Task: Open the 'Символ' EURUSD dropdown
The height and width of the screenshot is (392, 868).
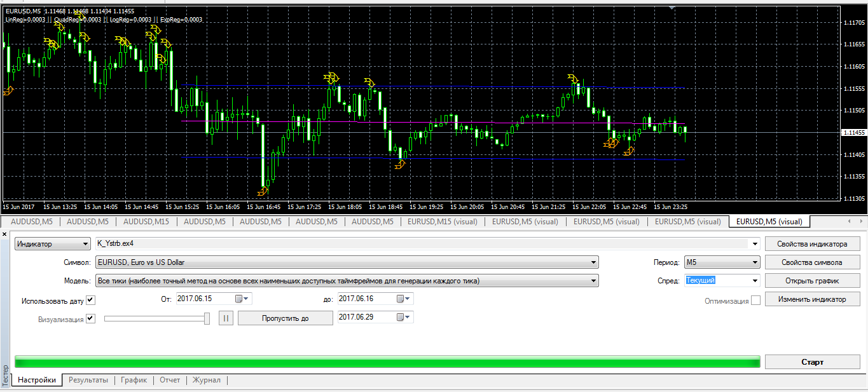Action: click(x=593, y=262)
